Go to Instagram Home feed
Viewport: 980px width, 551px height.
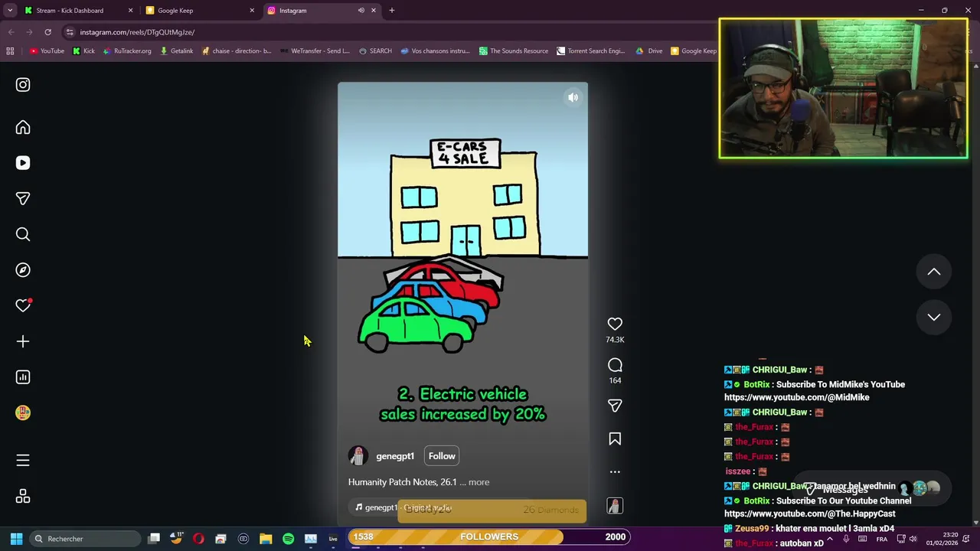[23, 128]
